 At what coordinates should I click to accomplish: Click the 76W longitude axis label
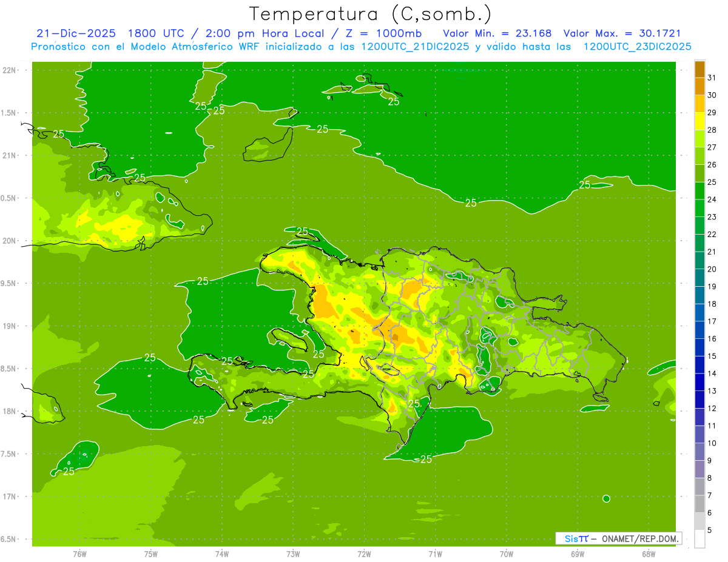click(79, 554)
